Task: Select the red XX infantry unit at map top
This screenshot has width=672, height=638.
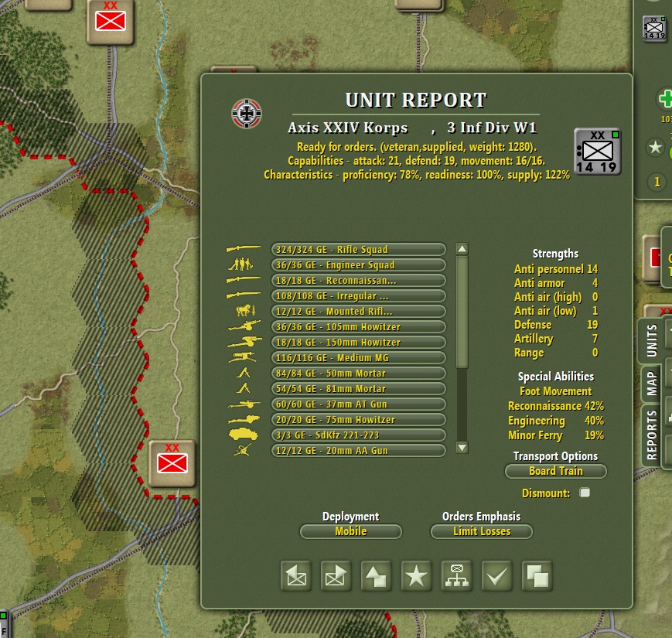Action: pyautogui.click(x=111, y=22)
